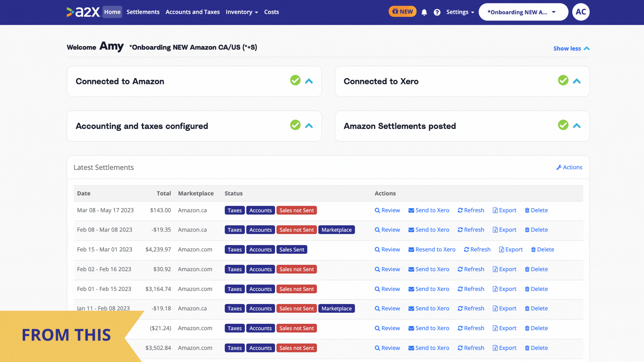644x362 pixels.
Task: Export the Mar 08 - May 17 2023 settlement
Action: (504, 210)
